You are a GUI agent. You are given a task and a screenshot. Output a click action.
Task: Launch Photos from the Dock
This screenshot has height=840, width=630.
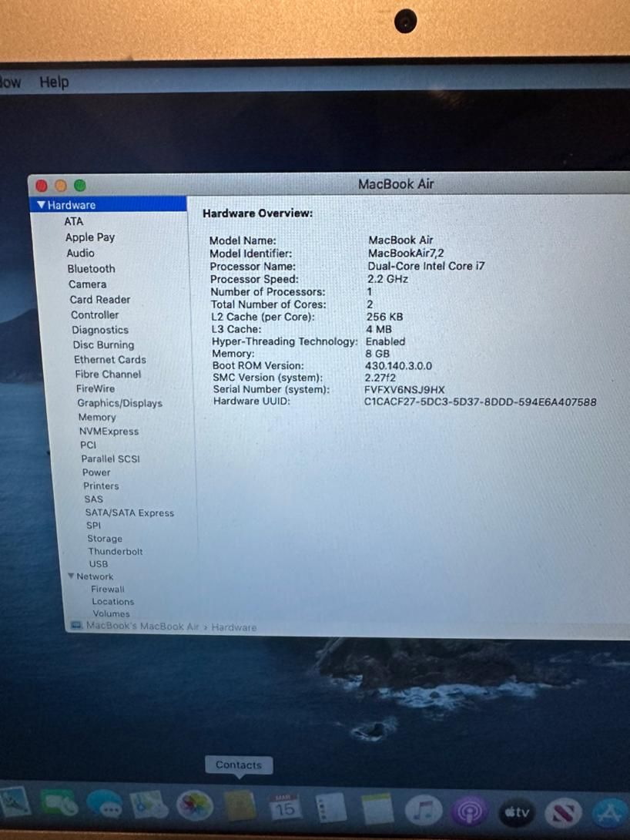point(195,805)
